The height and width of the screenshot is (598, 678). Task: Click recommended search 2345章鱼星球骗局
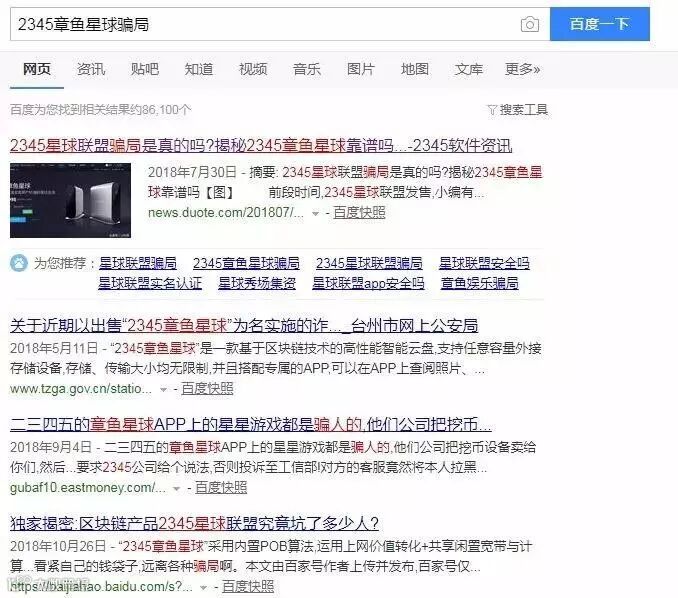(x=246, y=263)
